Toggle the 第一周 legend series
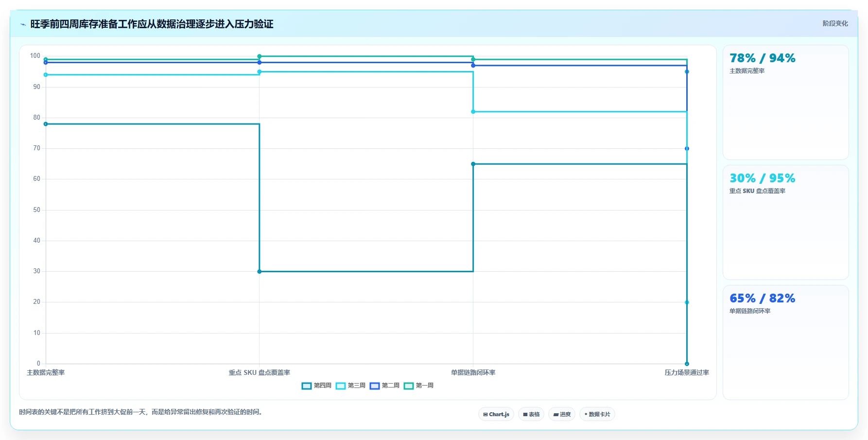 (418, 386)
